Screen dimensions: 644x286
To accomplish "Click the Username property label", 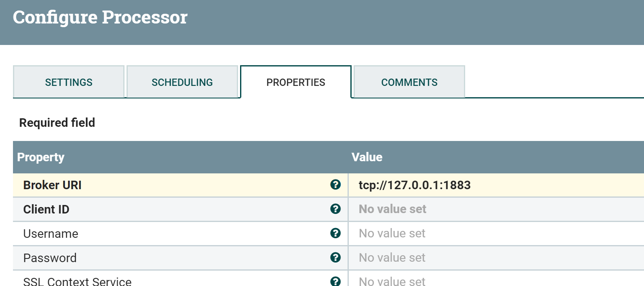I will pyautogui.click(x=51, y=234).
